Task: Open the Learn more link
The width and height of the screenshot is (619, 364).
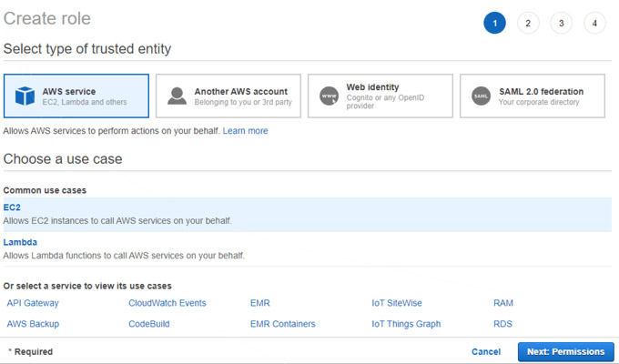Action: point(245,131)
